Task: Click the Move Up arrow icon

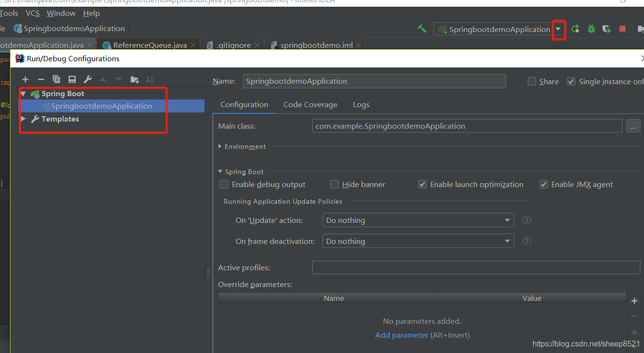Action: tap(103, 79)
